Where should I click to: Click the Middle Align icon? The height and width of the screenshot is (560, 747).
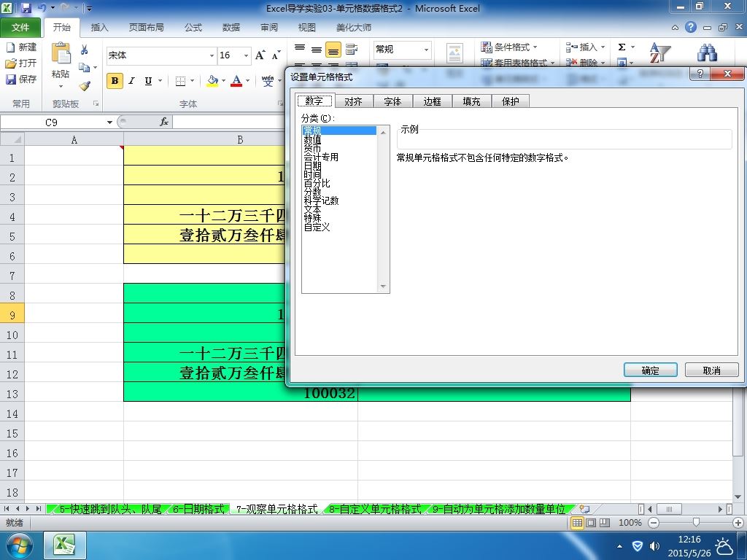click(x=317, y=49)
